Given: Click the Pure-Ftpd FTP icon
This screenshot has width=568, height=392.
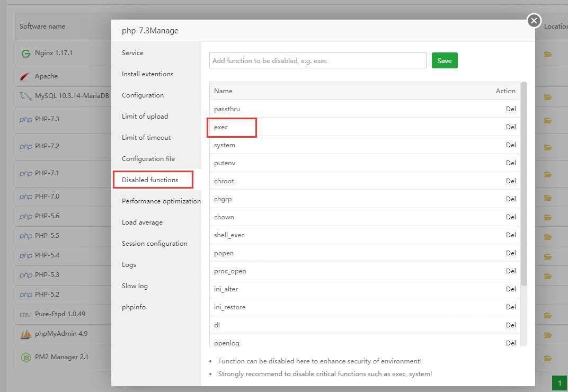Looking at the screenshot, I should coord(25,315).
